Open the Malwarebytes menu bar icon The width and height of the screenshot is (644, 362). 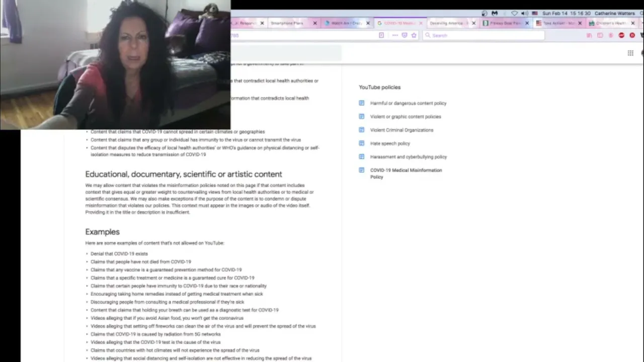click(495, 14)
